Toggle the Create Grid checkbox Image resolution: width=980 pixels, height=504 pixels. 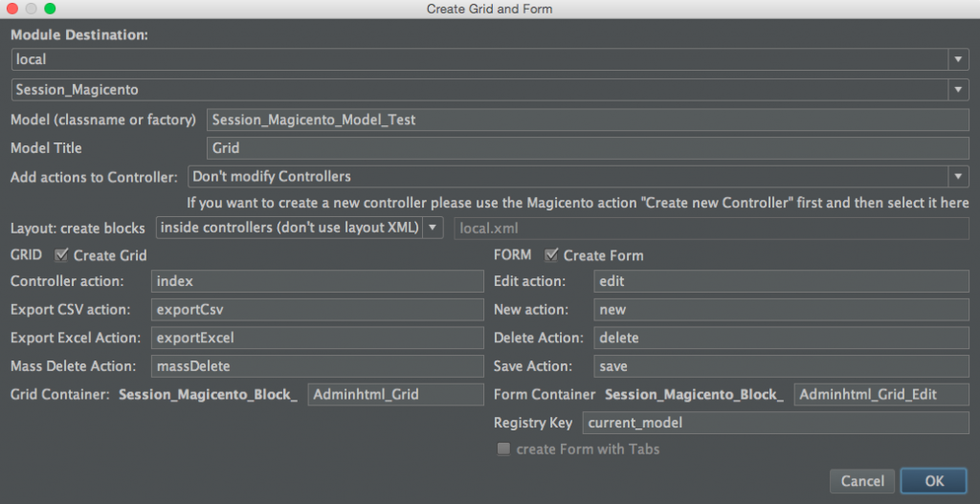coord(61,254)
